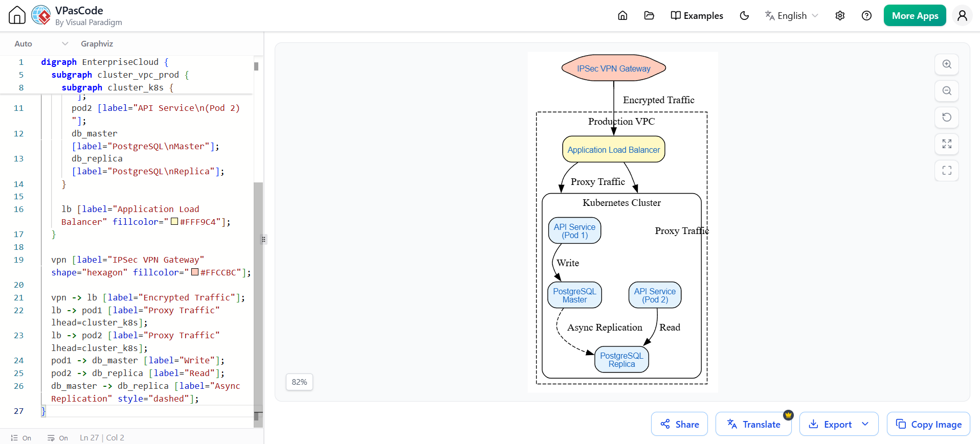Click the Copy Image button

pyautogui.click(x=928, y=424)
